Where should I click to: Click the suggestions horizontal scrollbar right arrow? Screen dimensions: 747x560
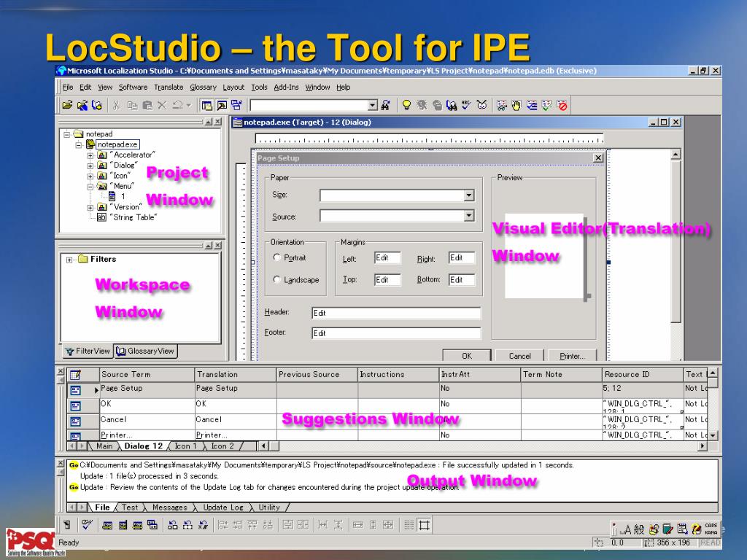[703, 446]
